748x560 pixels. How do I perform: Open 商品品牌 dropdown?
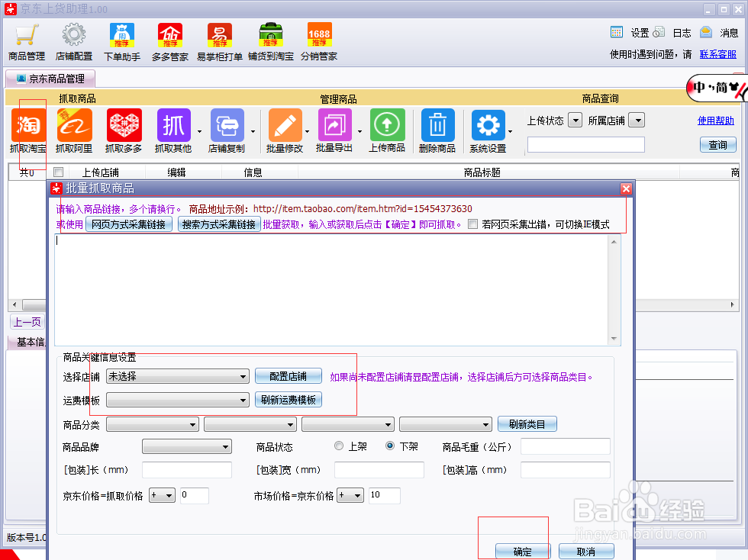pos(187,447)
